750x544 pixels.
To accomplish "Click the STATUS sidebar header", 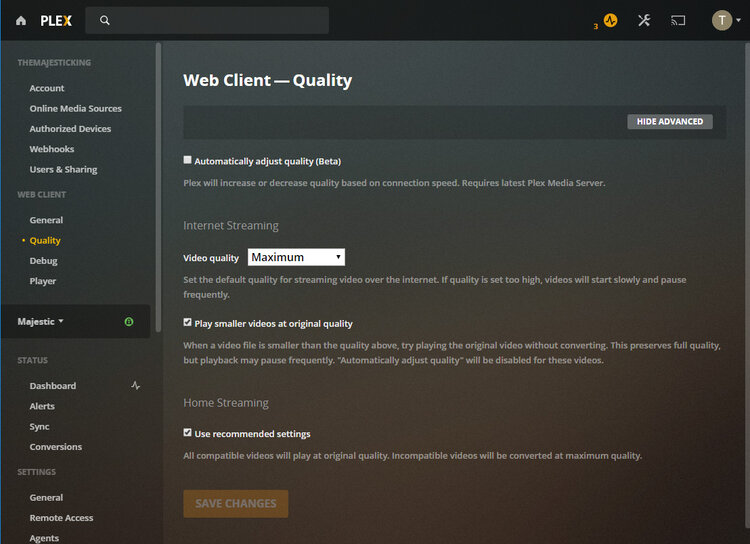I will (x=33, y=360).
